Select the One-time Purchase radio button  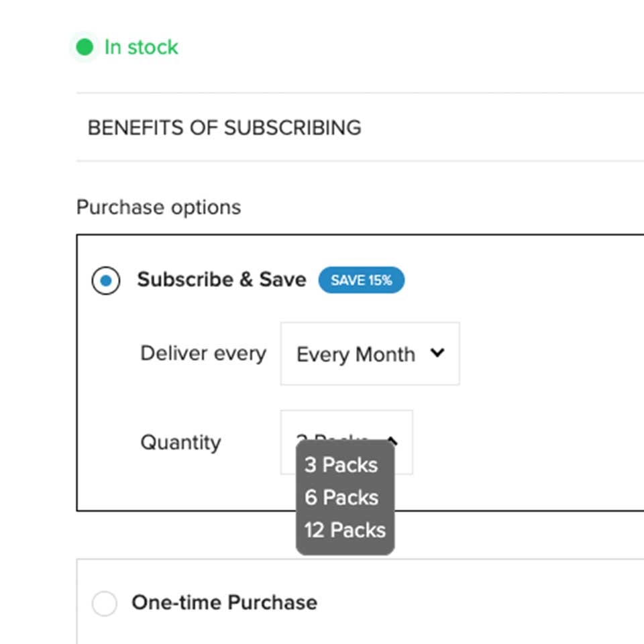[x=105, y=603]
